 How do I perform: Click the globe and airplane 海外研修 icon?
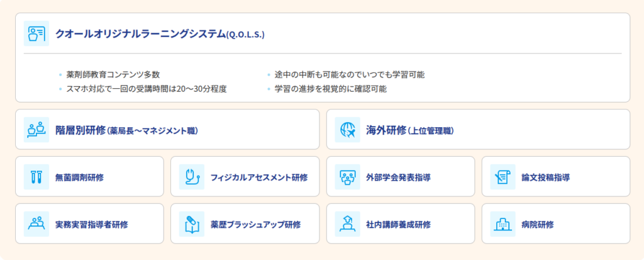[x=347, y=130]
